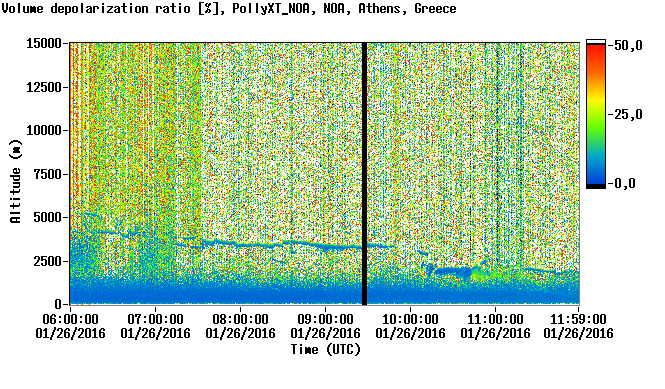
Task: Click the 5000 altitude tick label
Action: (x=47, y=217)
